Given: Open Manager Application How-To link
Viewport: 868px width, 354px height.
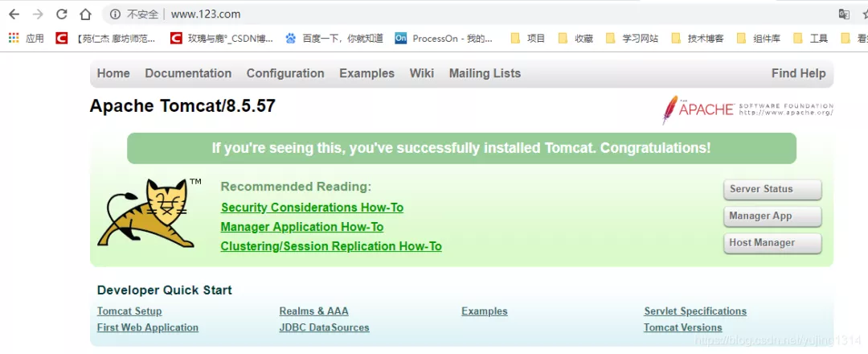Looking at the screenshot, I should tap(302, 227).
